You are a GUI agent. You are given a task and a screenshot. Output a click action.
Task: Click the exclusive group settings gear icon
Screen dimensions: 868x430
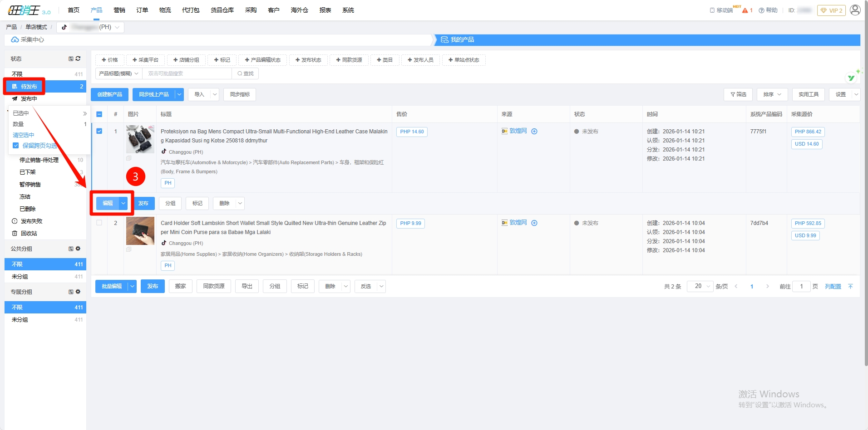(x=78, y=292)
